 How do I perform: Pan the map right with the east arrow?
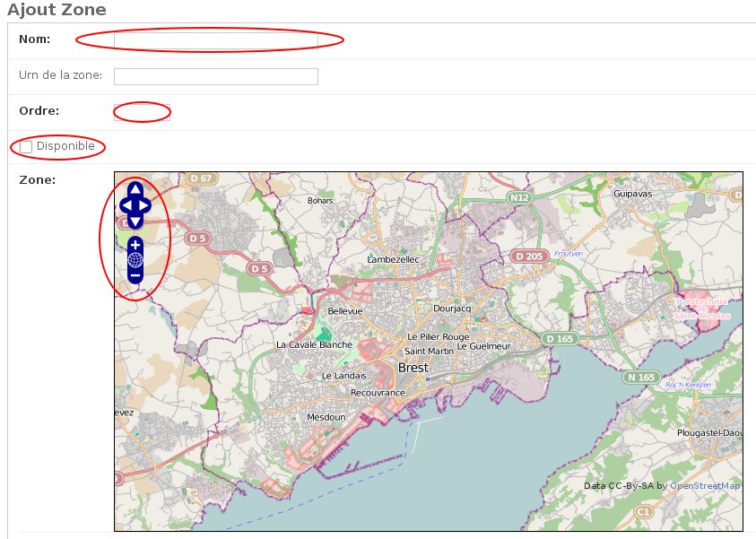pyautogui.click(x=145, y=205)
